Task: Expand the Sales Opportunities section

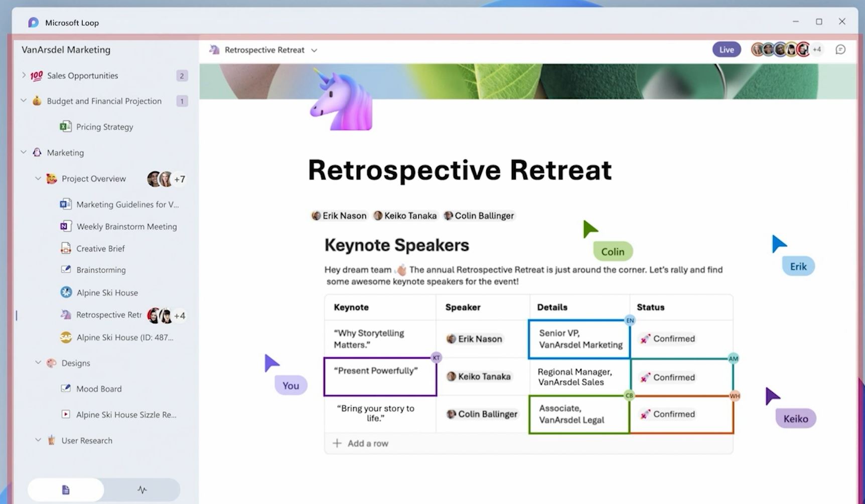Action: (x=24, y=75)
